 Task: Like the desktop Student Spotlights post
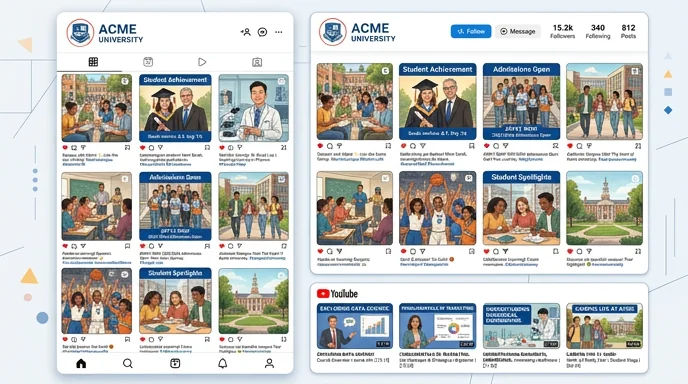[x=487, y=251]
